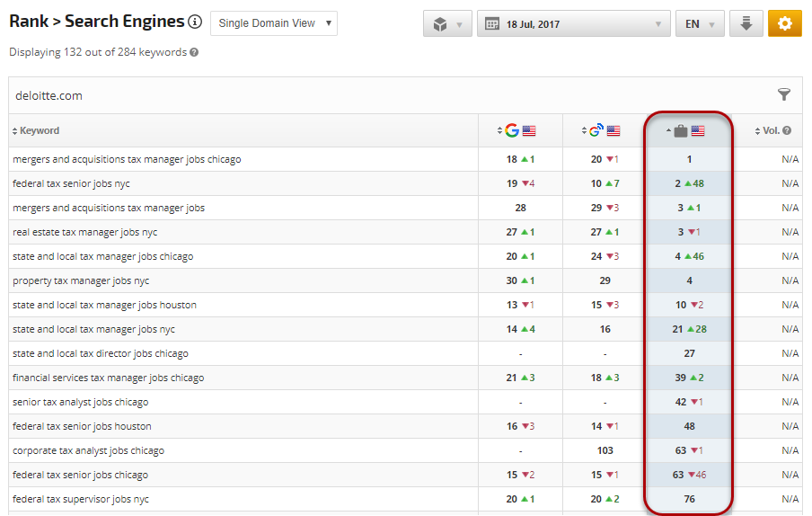Sort table by Keyword column header

coord(36,131)
